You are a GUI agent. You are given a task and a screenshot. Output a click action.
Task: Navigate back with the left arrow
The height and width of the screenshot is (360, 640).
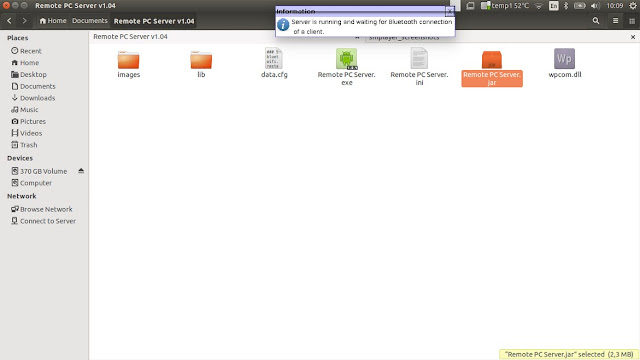[x=10, y=21]
